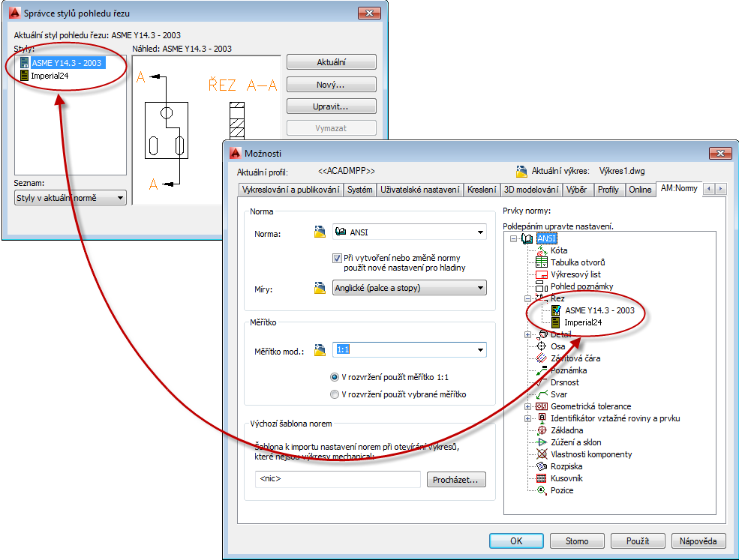Click the Kusovník BOM icon
Viewport: 739px width, 560px height.
[542, 478]
